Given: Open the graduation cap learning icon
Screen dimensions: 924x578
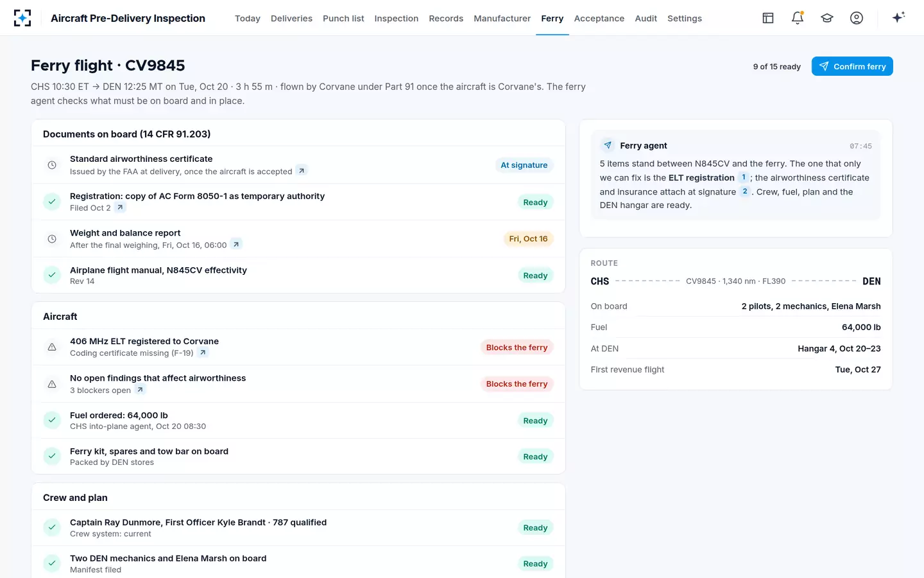Looking at the screenshot, I should coord(827,18).
